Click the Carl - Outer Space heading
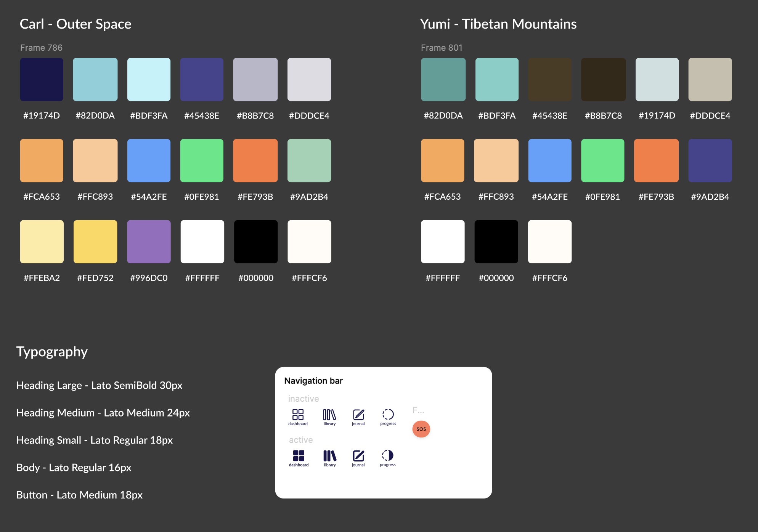Image resolution: width=758 pixels, height=532 pixels. click(75, 24)
